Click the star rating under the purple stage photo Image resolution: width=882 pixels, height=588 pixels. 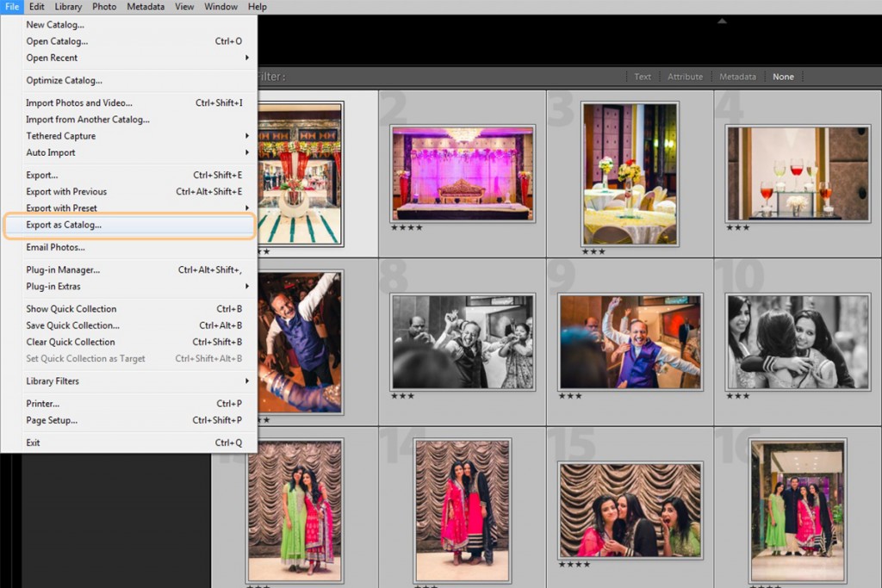pos(406,228)
